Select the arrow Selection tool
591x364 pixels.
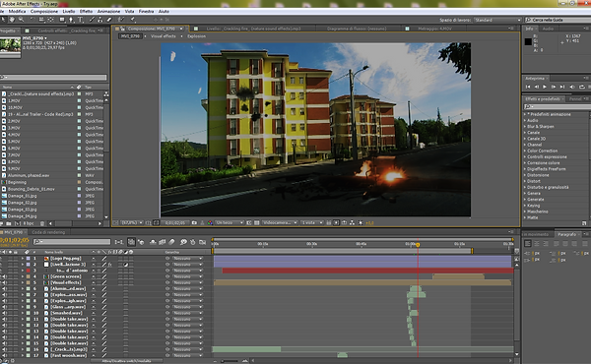[3, 20]
